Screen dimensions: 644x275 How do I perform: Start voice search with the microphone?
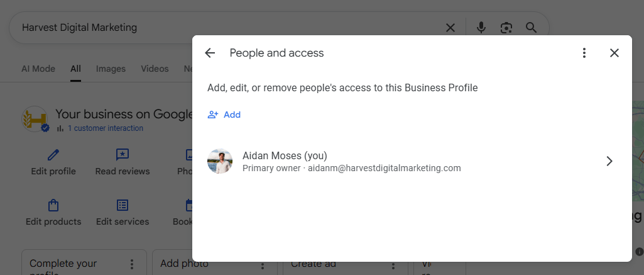[481, 28]
